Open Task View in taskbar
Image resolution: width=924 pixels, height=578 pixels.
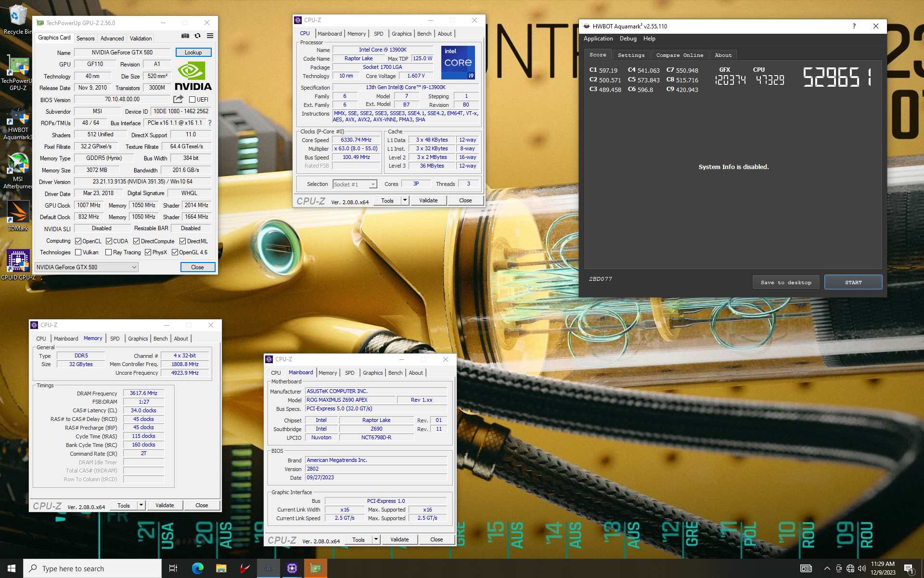[x=173, y=568]
